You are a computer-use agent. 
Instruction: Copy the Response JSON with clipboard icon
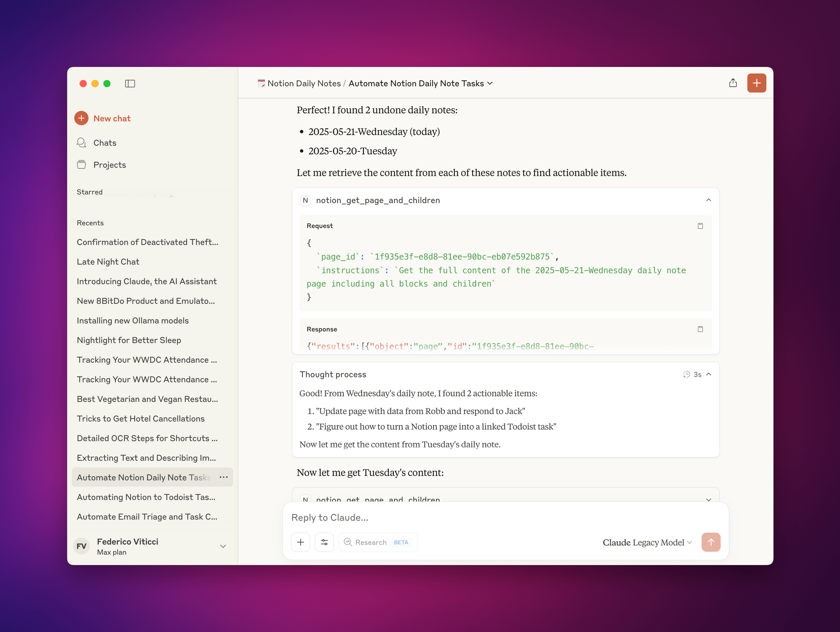[x=700, y=329]
